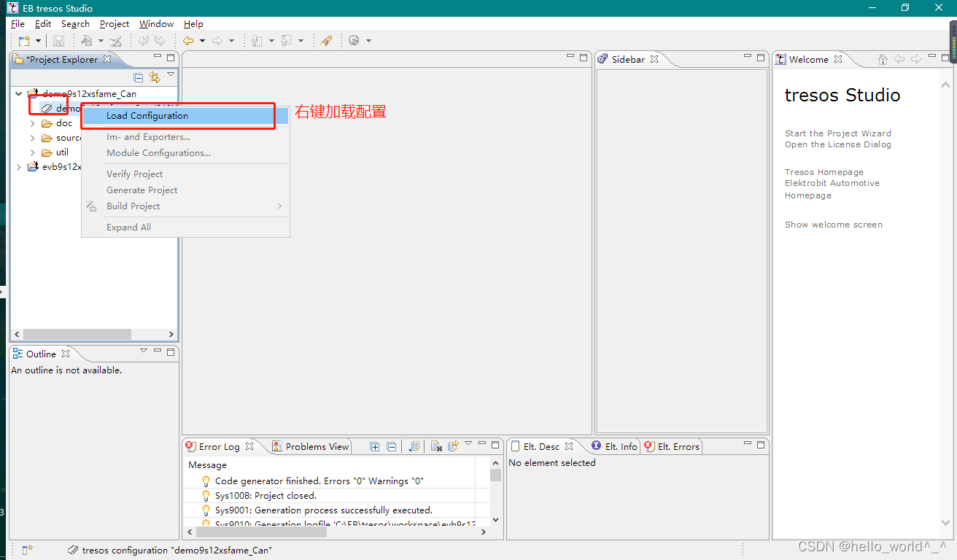
Task: Toggle Link with Editor in Project Explorer
Action: 155,77
